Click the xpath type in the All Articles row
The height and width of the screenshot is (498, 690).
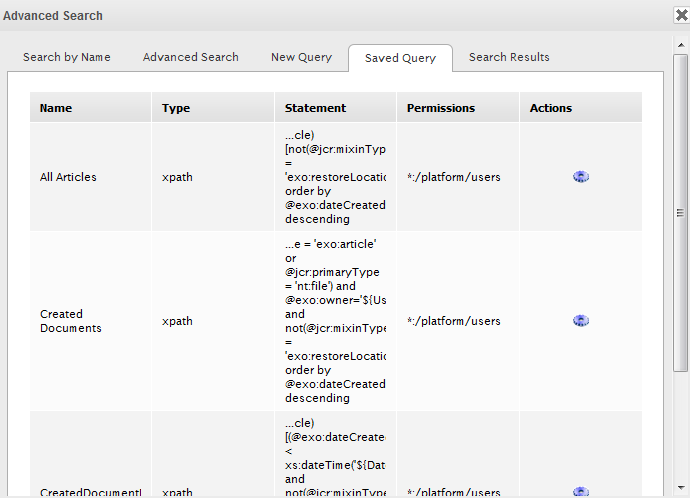click(177, 177)
